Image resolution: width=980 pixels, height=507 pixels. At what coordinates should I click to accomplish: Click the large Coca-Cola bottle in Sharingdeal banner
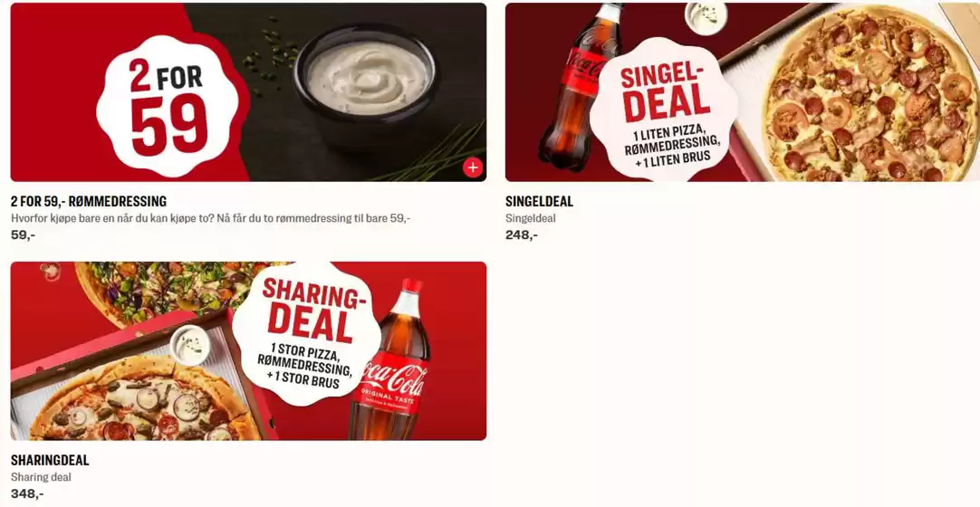(x=390, y=359)
